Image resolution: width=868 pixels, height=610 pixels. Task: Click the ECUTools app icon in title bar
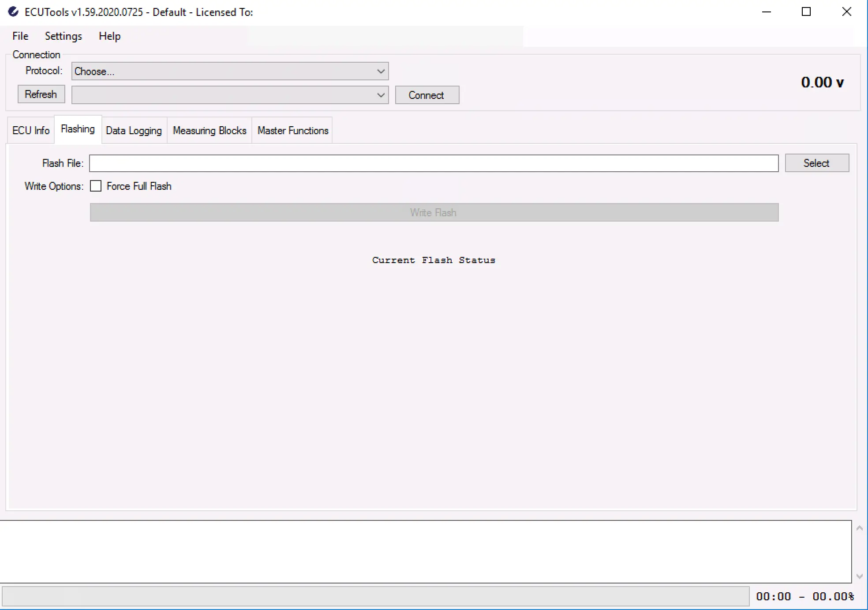click(x=13, y=12)
